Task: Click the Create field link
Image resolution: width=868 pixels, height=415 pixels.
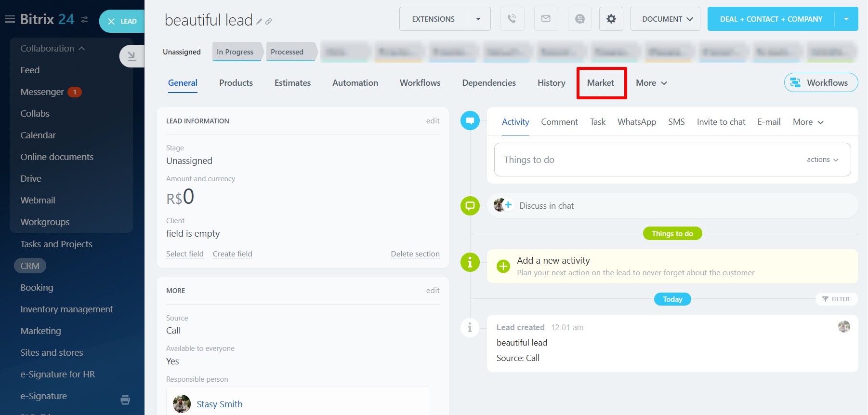Action: (x=232, y=254)
